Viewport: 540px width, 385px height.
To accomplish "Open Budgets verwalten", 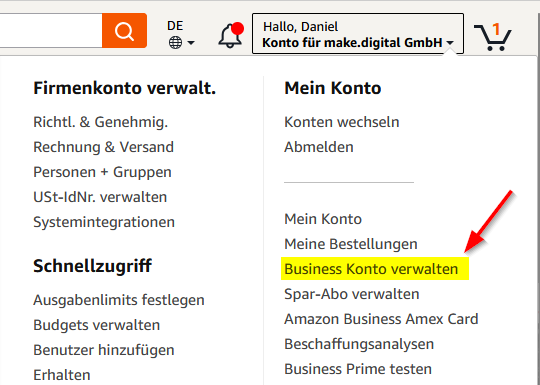I will (96, 325).
